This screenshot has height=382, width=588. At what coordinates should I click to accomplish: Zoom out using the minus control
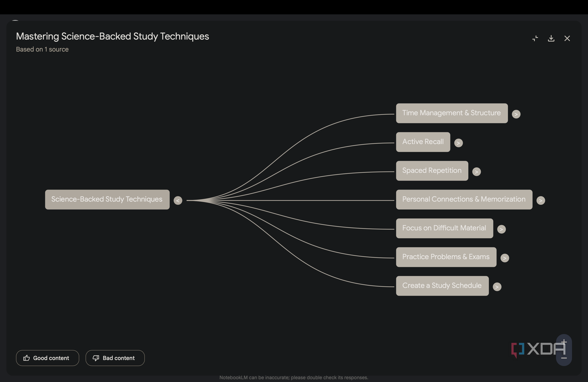pyautogui.click(x=563, y=359)
